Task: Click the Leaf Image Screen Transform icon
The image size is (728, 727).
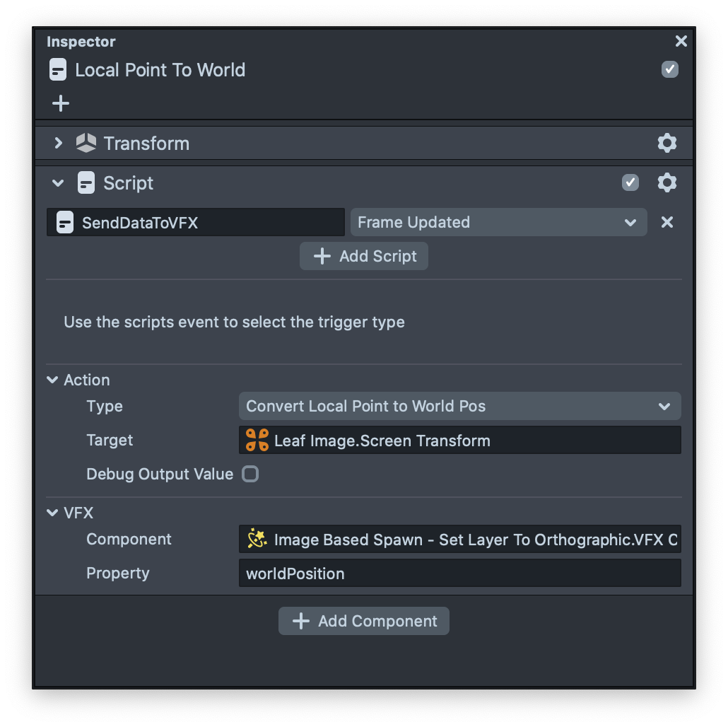Action: (257, 441)
